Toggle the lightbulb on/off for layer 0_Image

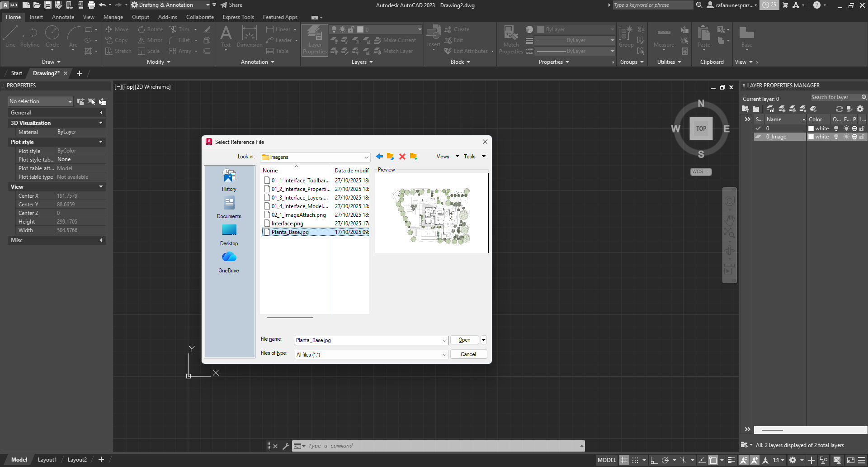coord(836,137)
